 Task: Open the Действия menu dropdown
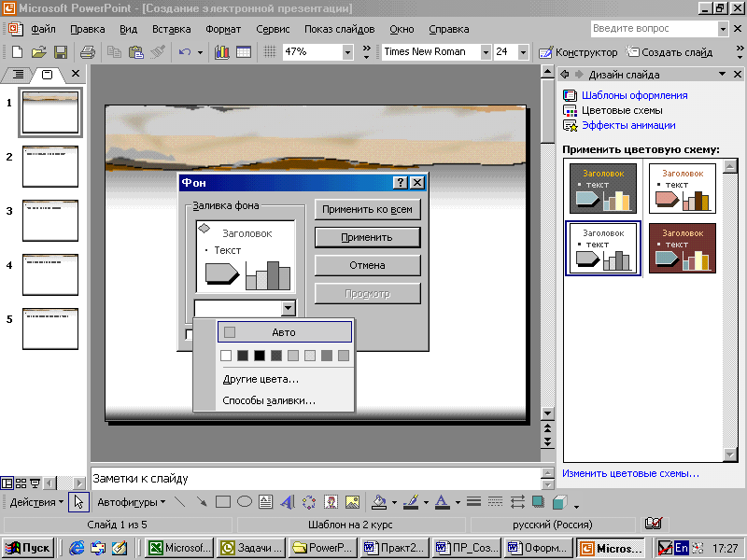(x=36, y=502)
